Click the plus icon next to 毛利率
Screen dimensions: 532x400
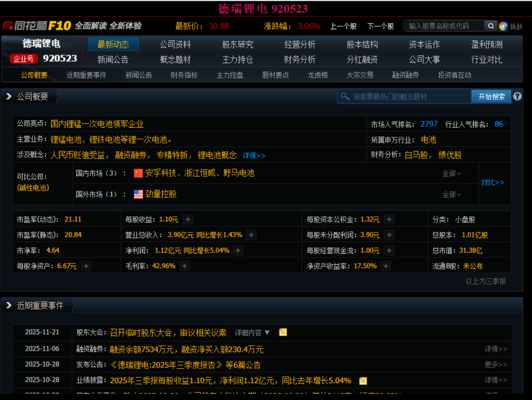click(x=185, y=266)
